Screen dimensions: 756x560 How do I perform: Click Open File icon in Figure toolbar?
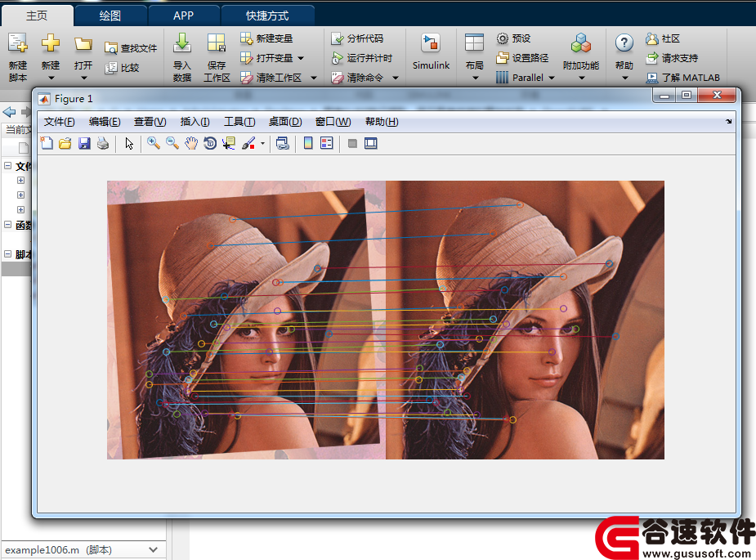coord(65,143)
